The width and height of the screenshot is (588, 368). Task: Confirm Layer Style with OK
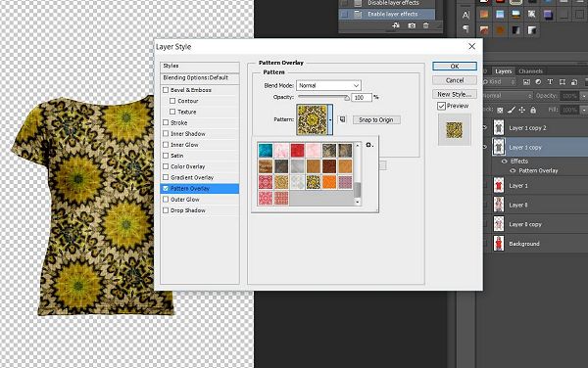click(x=455, y=66)
